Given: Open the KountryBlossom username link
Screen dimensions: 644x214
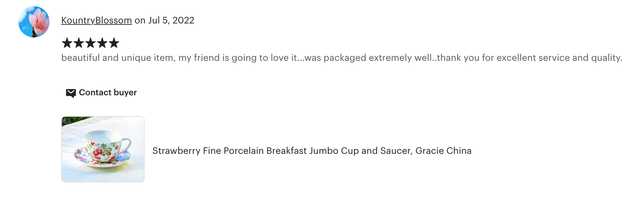Looking at the screenshot, I should click(97, 20).
